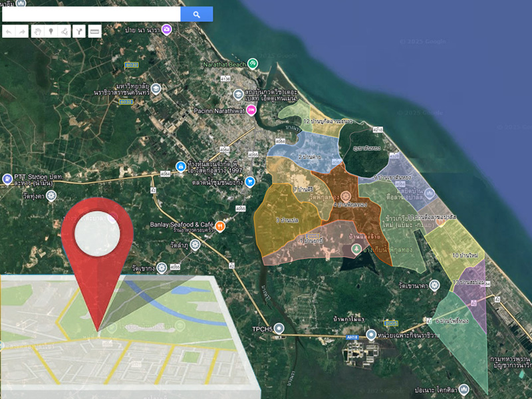Click the Banlay Seafood & Café restaurant pin
532x399 pixels.
point(220,226)
